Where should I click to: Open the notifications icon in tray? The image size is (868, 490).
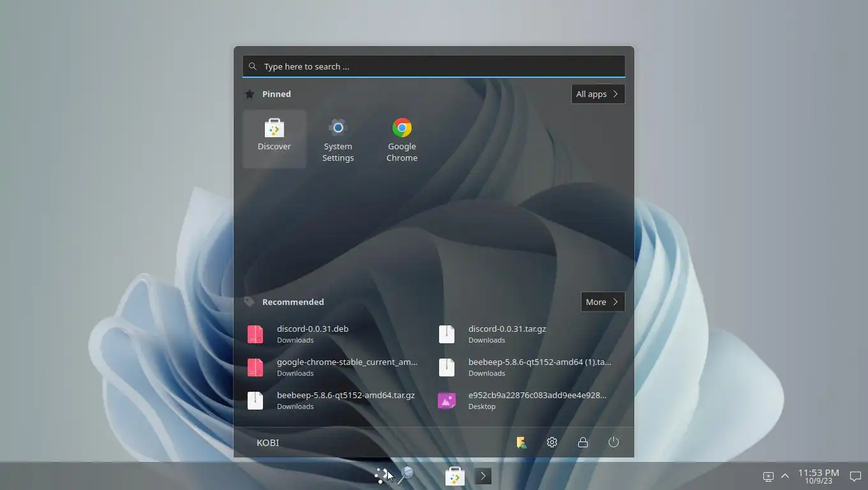click(x=855, y=477)
